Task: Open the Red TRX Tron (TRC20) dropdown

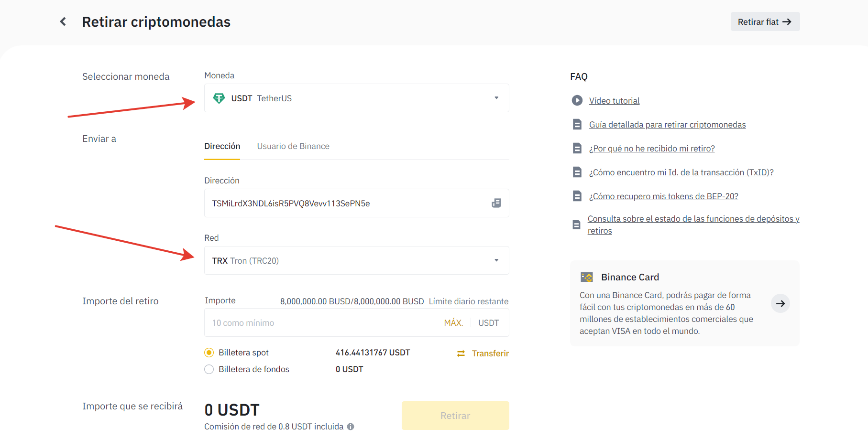Action: (x=356, y=260)
